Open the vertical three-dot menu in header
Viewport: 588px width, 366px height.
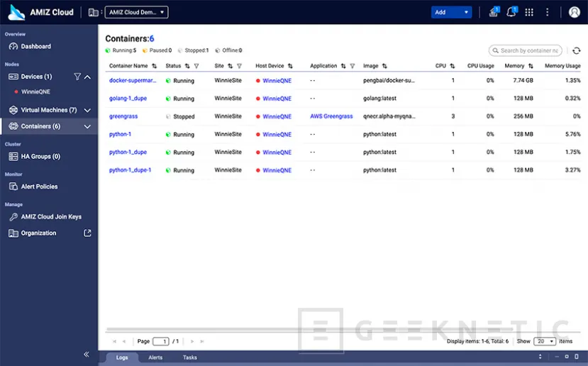(x=547, y=12)
